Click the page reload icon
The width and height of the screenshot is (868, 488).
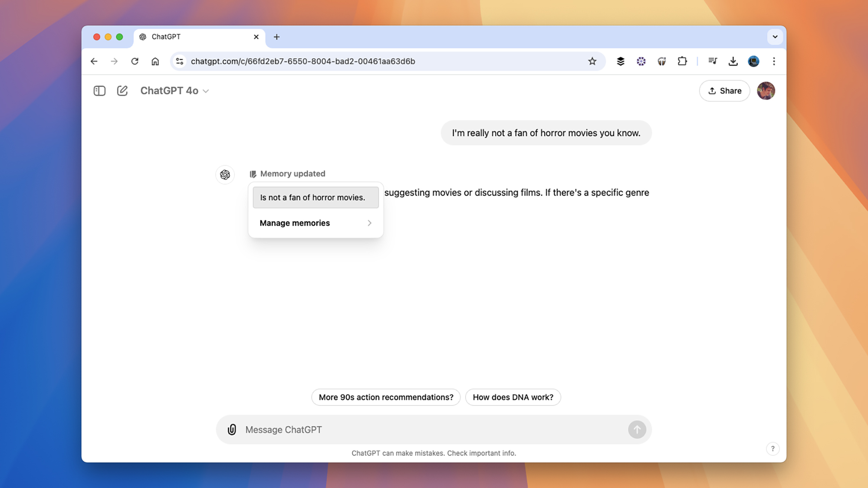click(134, 61)
